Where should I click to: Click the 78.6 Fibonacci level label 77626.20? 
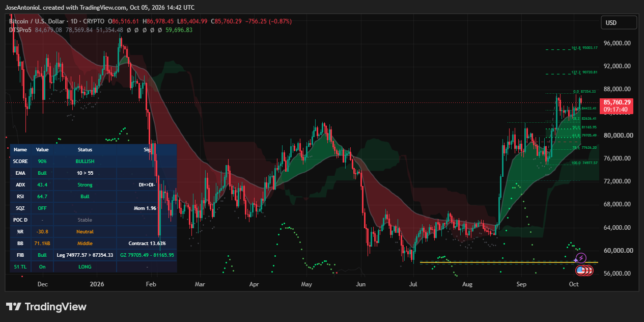tap(584, 147)
